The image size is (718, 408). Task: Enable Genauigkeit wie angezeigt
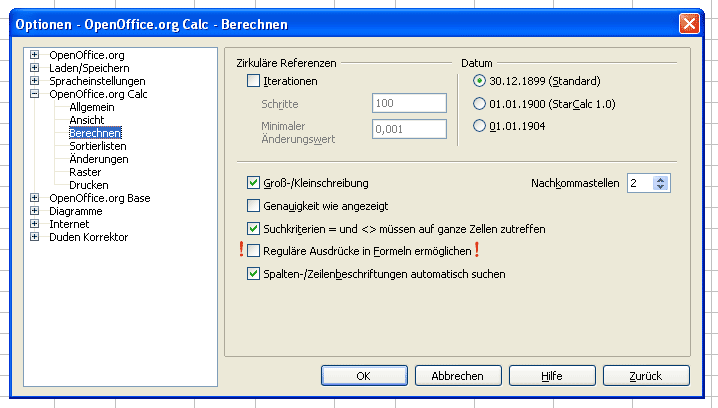(x=253, y=206)
